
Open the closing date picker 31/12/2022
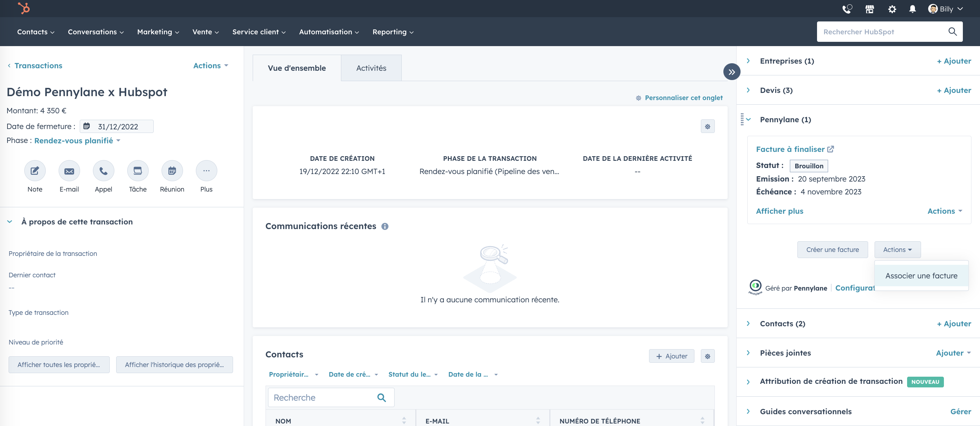(x=117, y=126)
